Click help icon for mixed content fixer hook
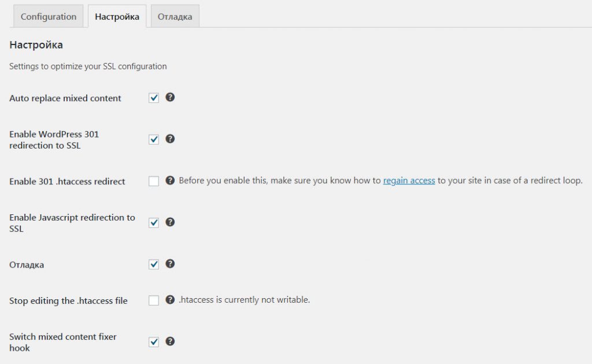The image size is (592, 364). (170, 341)
